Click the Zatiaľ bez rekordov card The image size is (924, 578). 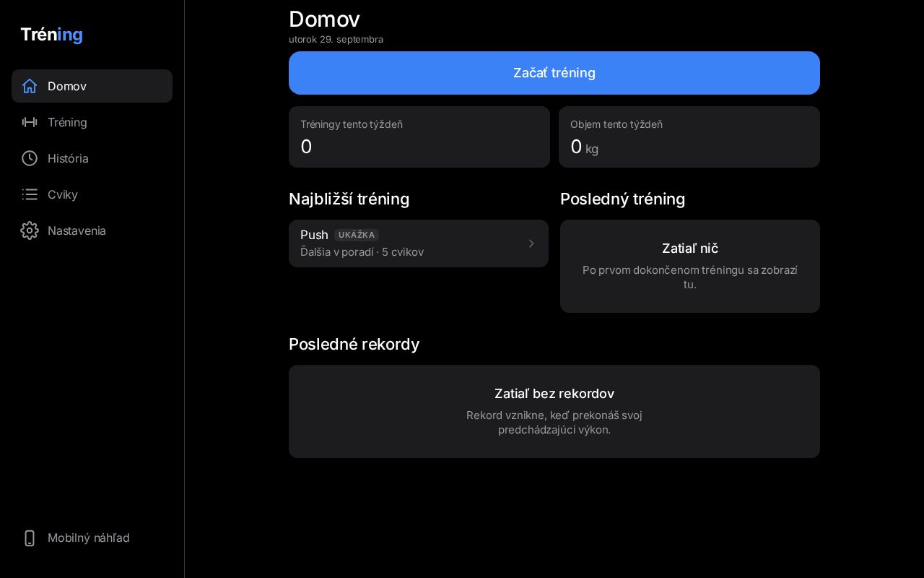click(x=554, y=411)
